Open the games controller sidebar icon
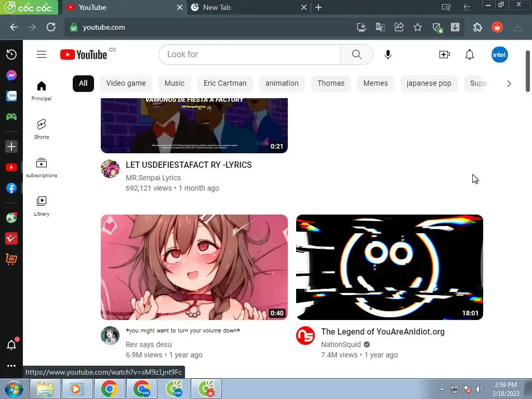 (x=11, y=117)
